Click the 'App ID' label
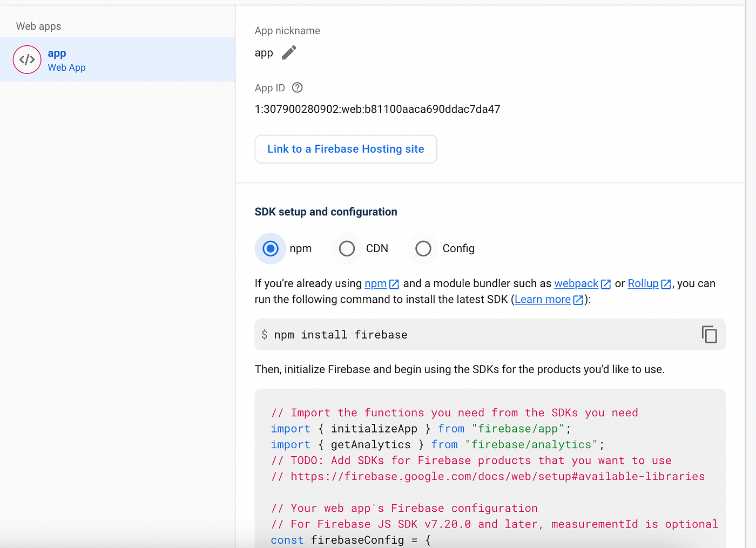Screen dimensions: 756x548 click(269, 88)
